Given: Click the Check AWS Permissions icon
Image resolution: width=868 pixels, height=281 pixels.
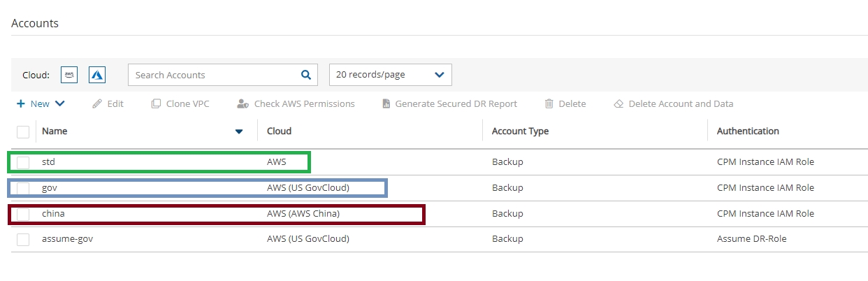Looking at the screenshot, I should pos(243,103).
